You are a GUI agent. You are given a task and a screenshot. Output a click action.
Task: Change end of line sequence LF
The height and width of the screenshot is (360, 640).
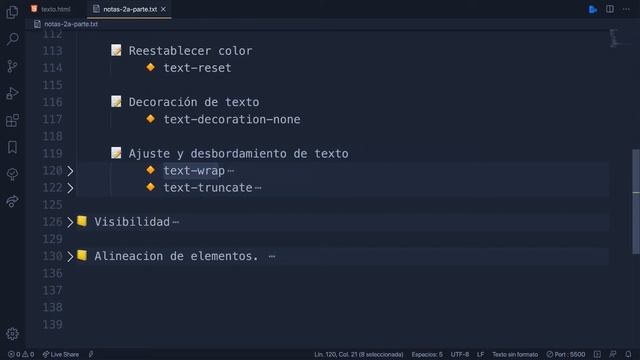point(480,354)
